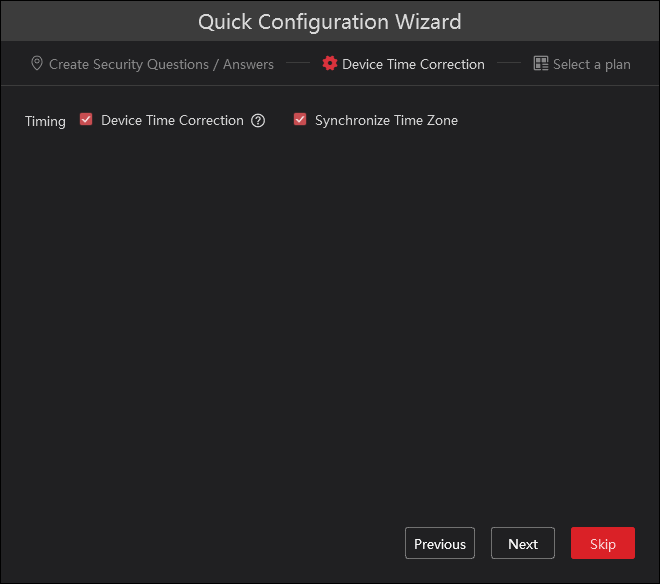660x584 pixels.
Task: Click the red gear icon for Device Time Correction
Action: point(330,64)
